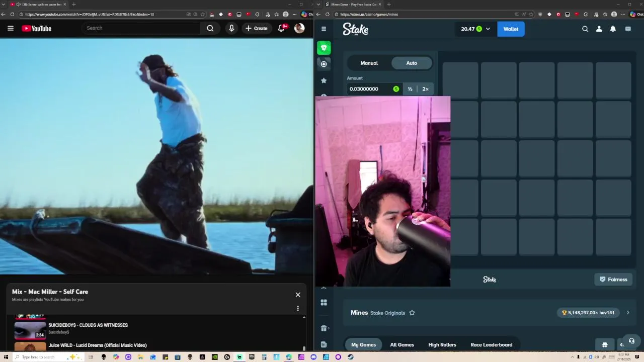This screenshot has width=644, height=362.
Task: Select the My Games tab
Action: (x=363, y=345)
